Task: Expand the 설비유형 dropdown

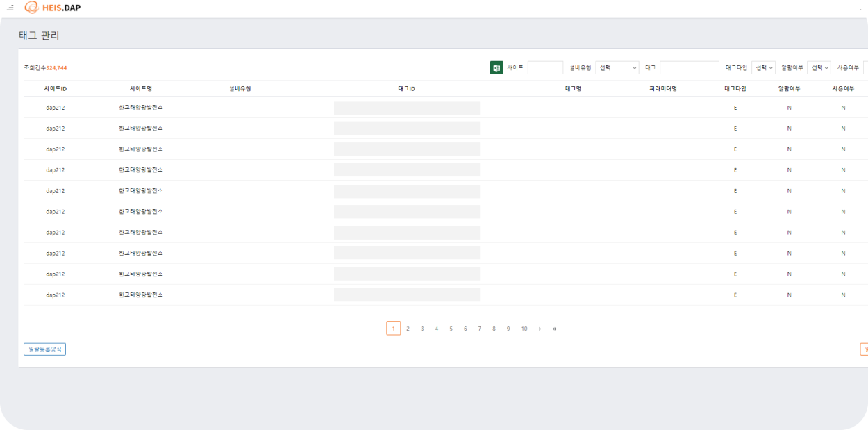Action: (x=617, y=67)
